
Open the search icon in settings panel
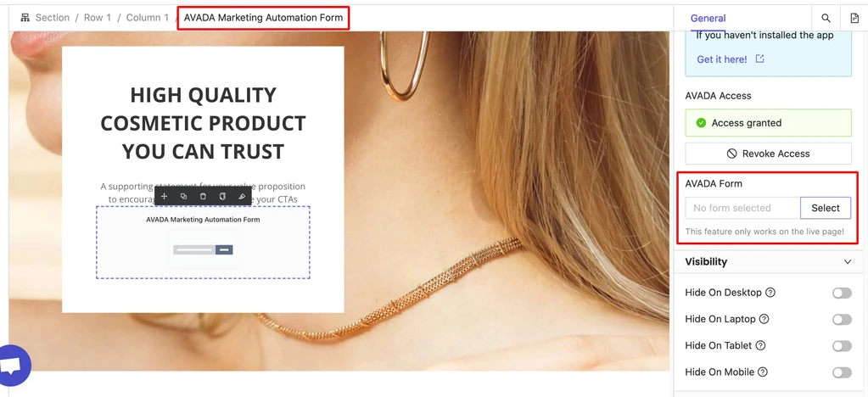826,19
